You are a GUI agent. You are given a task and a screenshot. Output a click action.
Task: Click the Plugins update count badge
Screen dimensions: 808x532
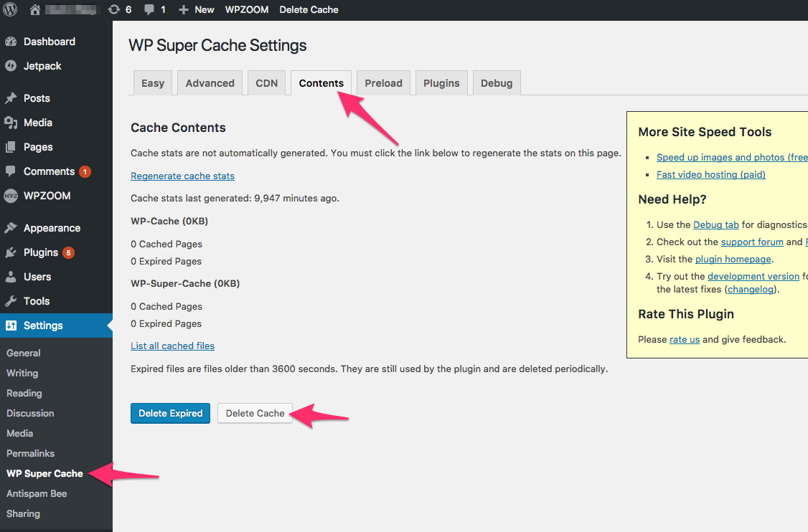click(x=69, y=253)
